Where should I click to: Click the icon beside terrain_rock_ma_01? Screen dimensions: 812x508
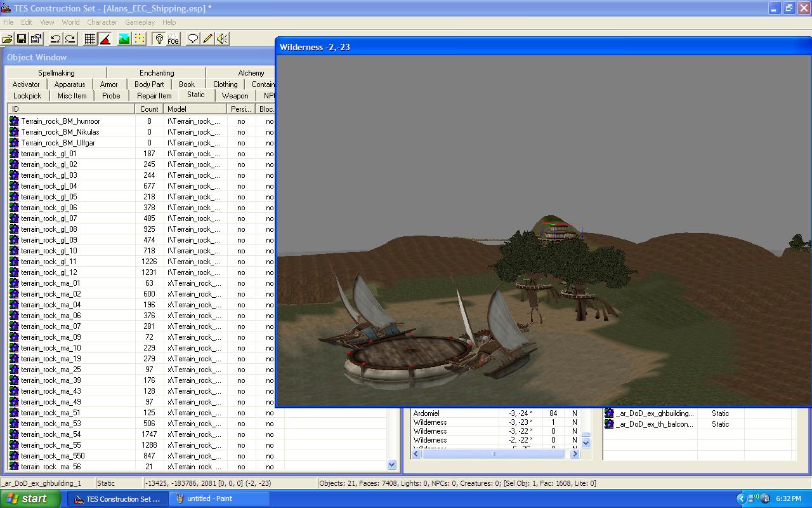click(14, 283)
